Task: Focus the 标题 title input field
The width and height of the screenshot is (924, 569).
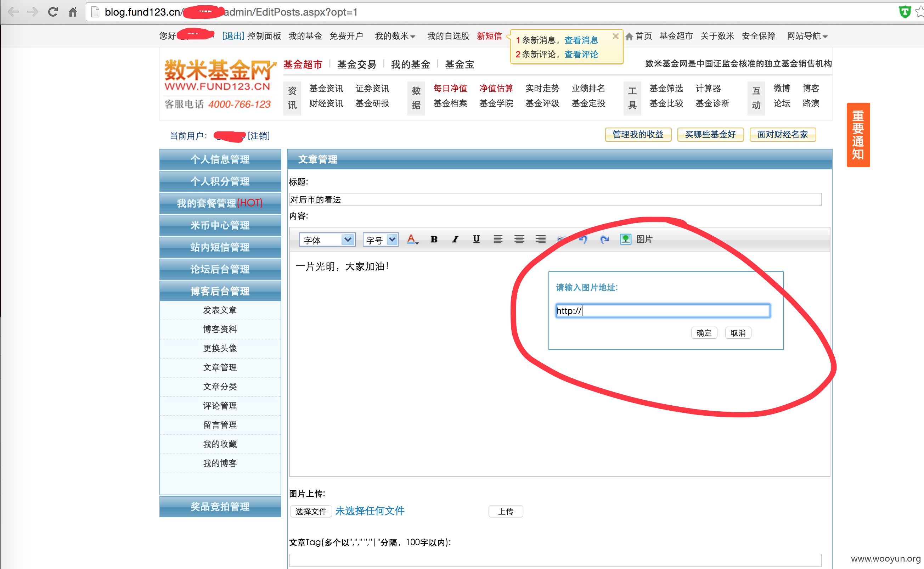Action: point(555,199)
